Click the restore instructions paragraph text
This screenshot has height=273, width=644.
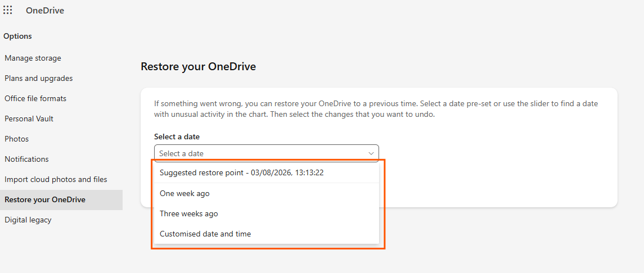(376, 109)
